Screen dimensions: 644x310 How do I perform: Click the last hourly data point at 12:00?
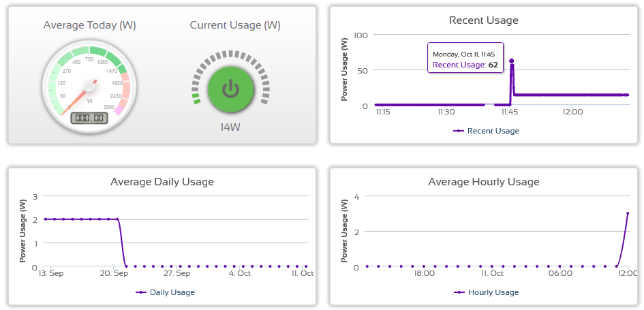[628, 213]
